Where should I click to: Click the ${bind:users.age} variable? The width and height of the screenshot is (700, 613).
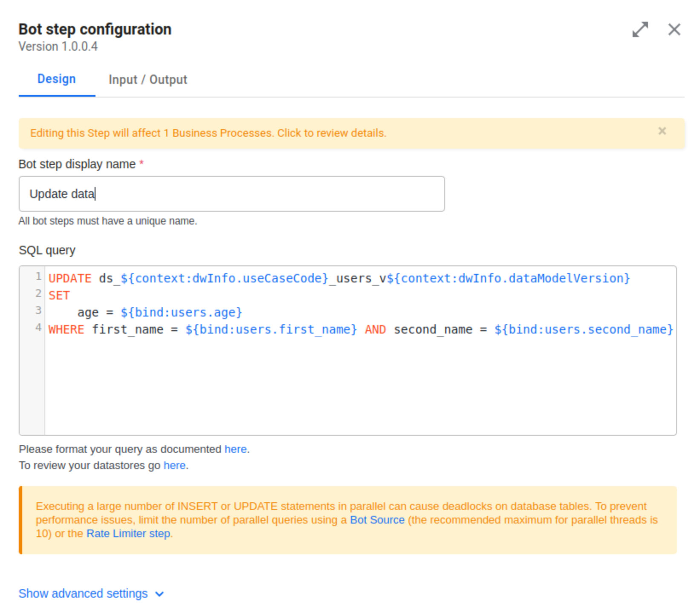181,312
